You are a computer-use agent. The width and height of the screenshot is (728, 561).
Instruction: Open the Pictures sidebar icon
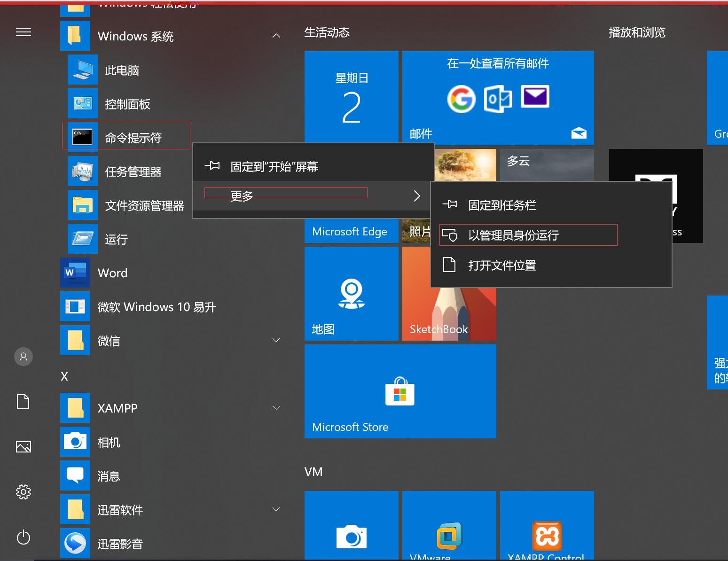(23, 446)
